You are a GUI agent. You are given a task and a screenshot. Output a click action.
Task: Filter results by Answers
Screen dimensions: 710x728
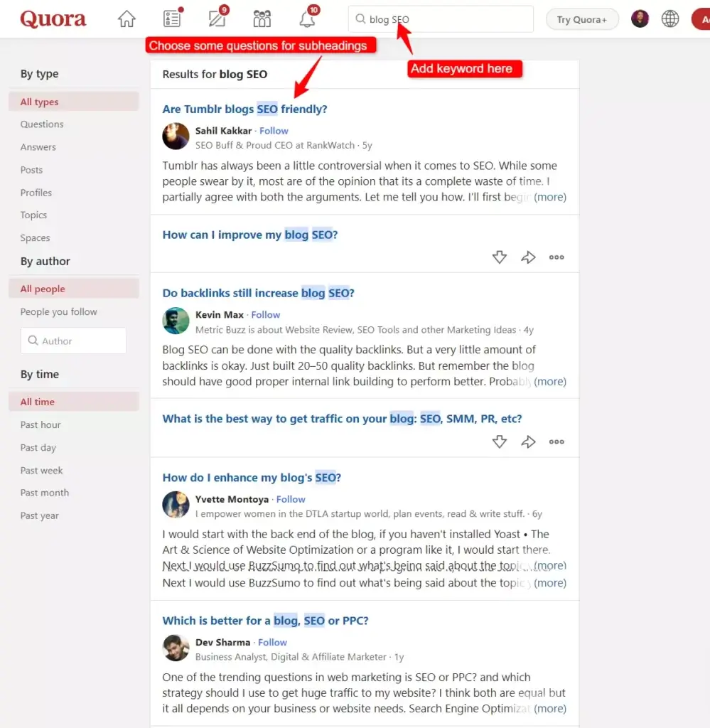pos(38,146)
